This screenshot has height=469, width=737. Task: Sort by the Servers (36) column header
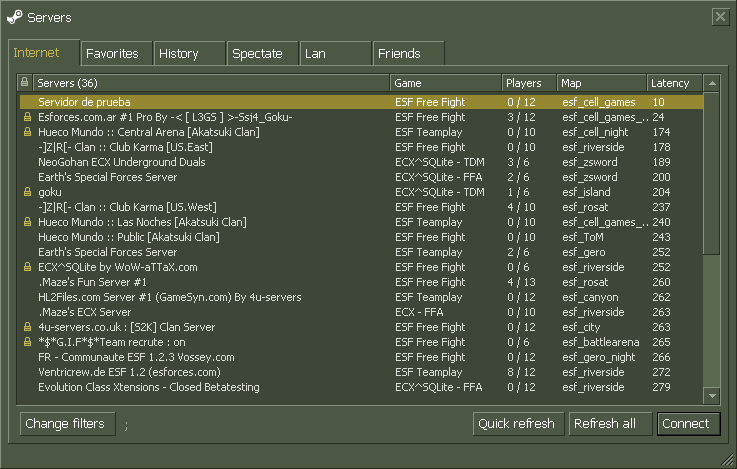(x=211, y=83)
